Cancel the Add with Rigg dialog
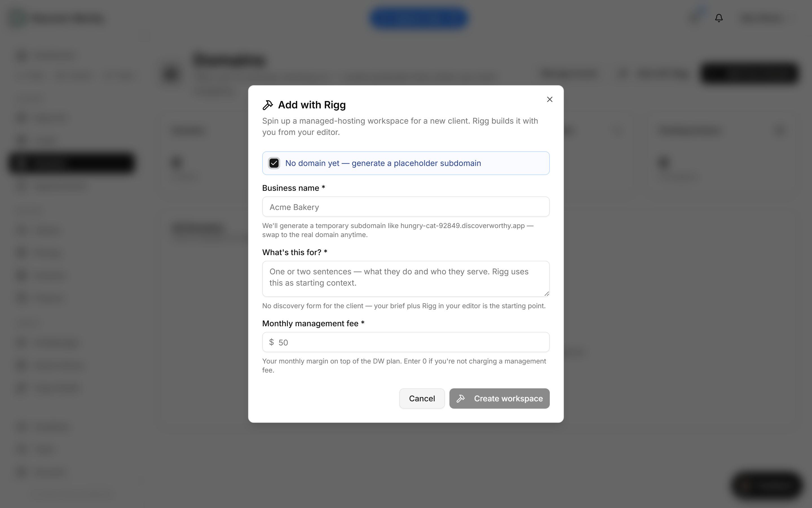The height and width of the screenshot is (508, 812). click(x=422, y=398)
